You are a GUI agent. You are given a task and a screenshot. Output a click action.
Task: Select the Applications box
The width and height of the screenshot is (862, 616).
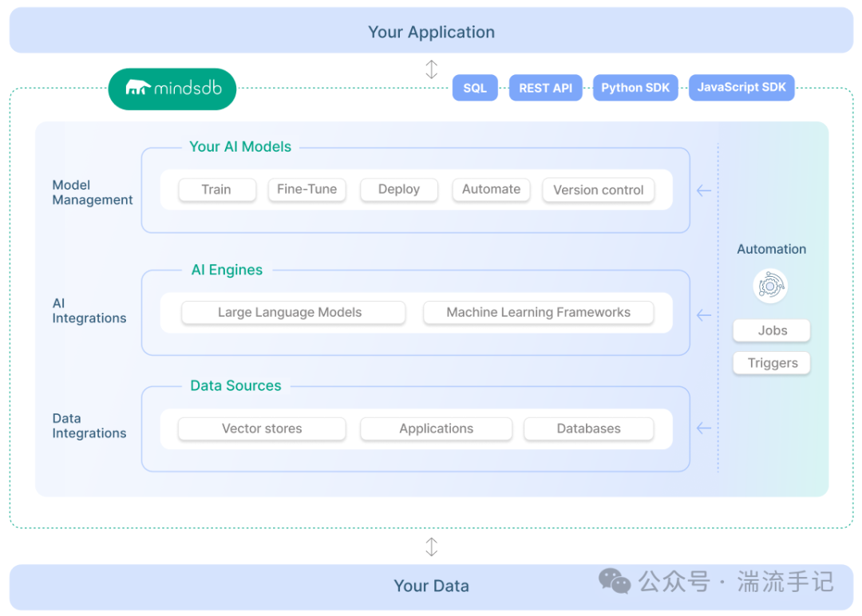[x=437, y=428]
